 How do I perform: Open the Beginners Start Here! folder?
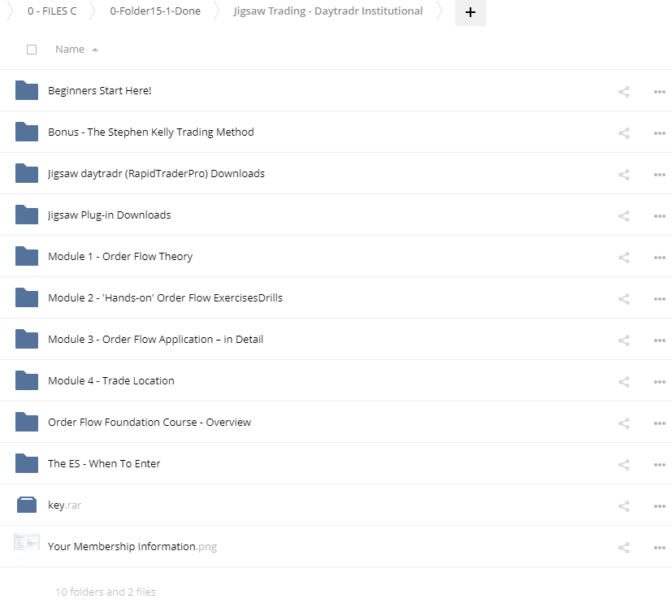pos(99,90)
